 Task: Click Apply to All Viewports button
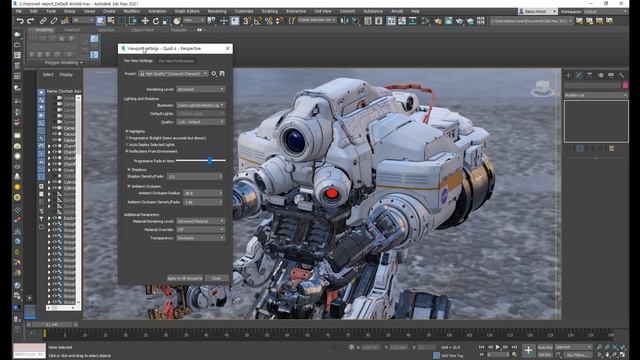(x=184, y=278)
